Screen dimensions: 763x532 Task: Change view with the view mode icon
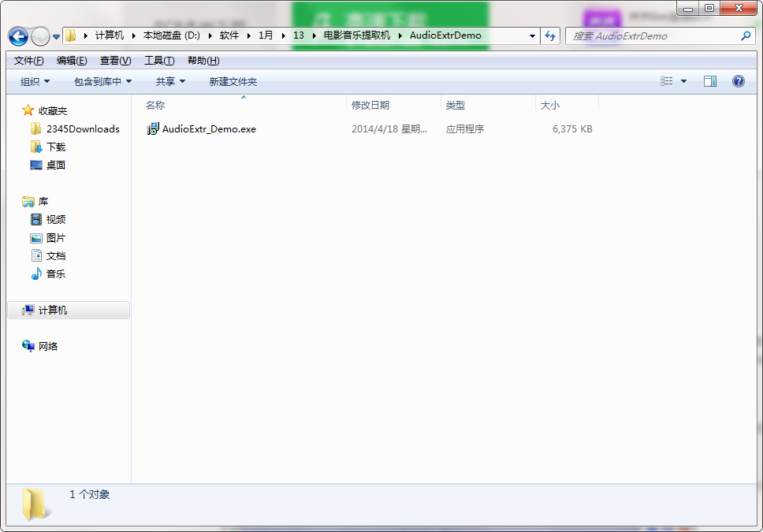point(666,81)
